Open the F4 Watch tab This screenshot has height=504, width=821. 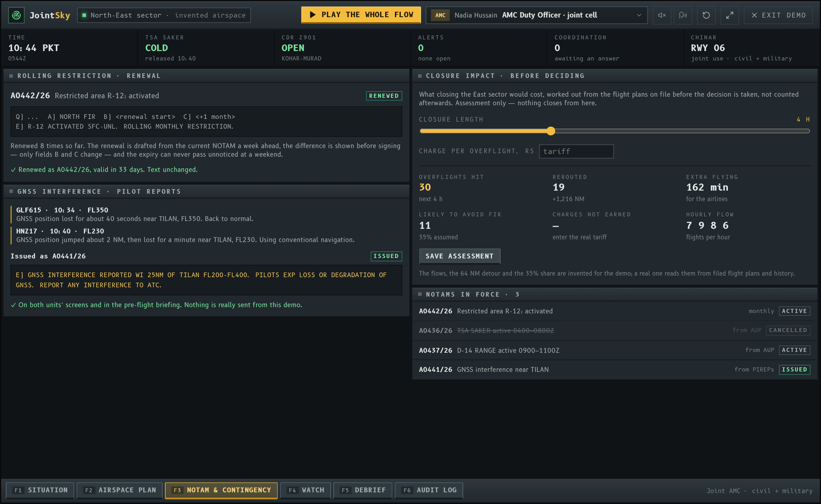(306, 490)
